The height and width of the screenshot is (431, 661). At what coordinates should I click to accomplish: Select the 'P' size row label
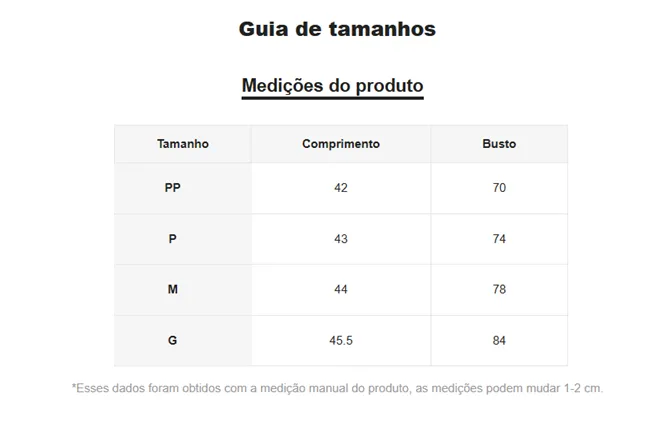tap(173, 239)
